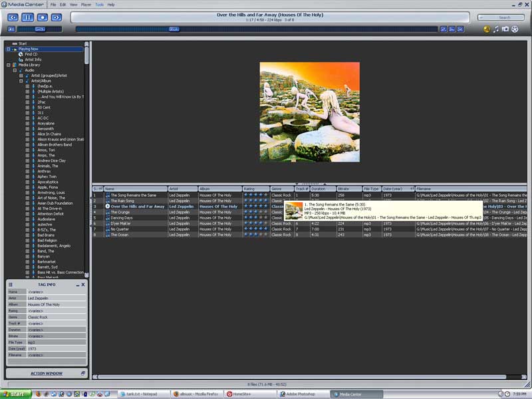Expand the 2Pac artist node

(27, 102)
